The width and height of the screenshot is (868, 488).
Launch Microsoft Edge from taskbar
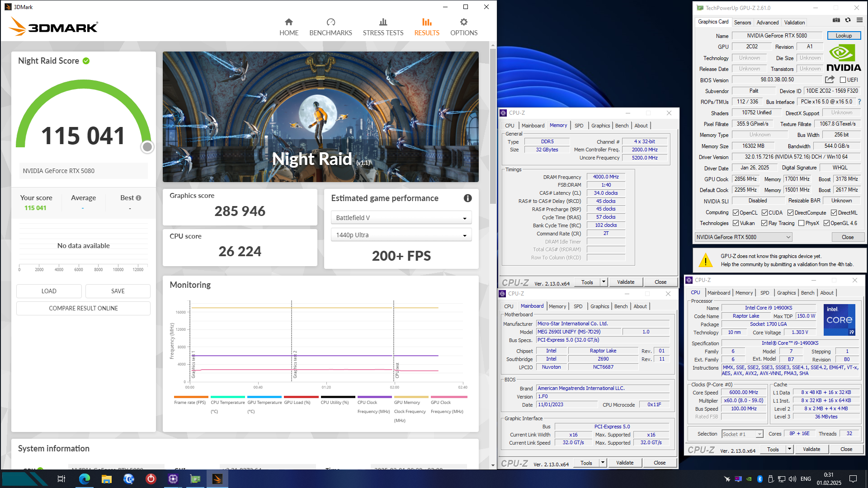(x=85, y=479)
